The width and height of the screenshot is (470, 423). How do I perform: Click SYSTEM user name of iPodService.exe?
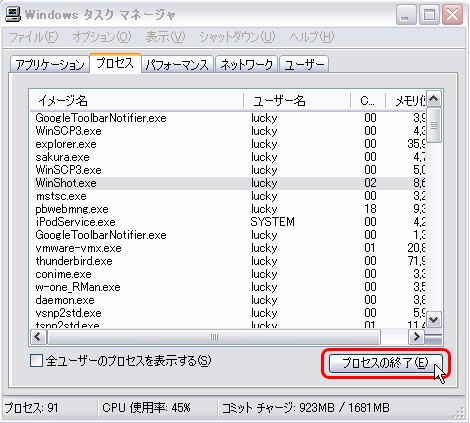(273, 222)
